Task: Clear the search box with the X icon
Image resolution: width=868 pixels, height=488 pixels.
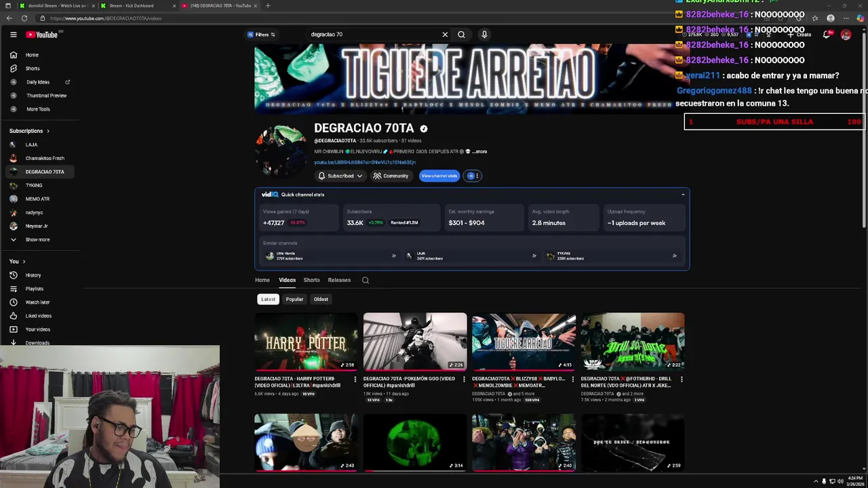Action: 445,35
